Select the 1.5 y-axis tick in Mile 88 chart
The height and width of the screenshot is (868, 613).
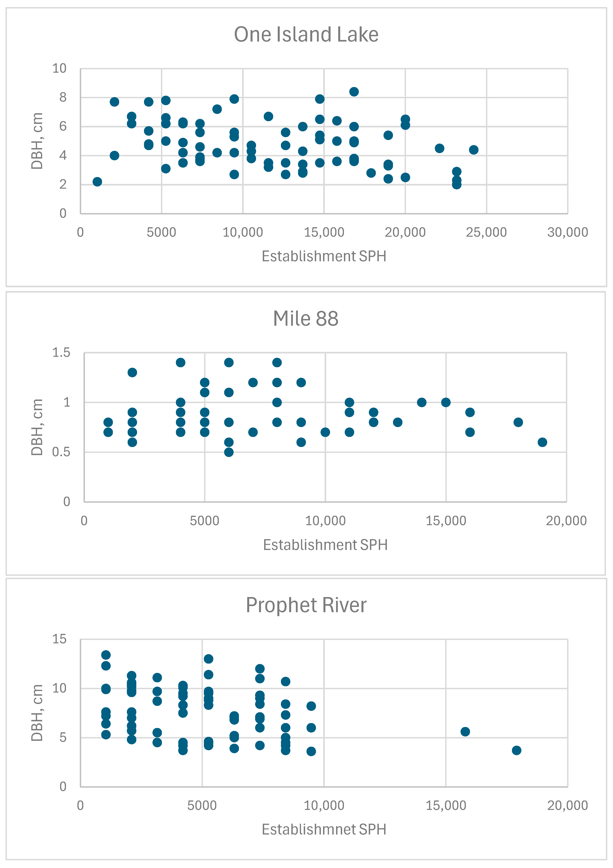click(x=61, y=352)
